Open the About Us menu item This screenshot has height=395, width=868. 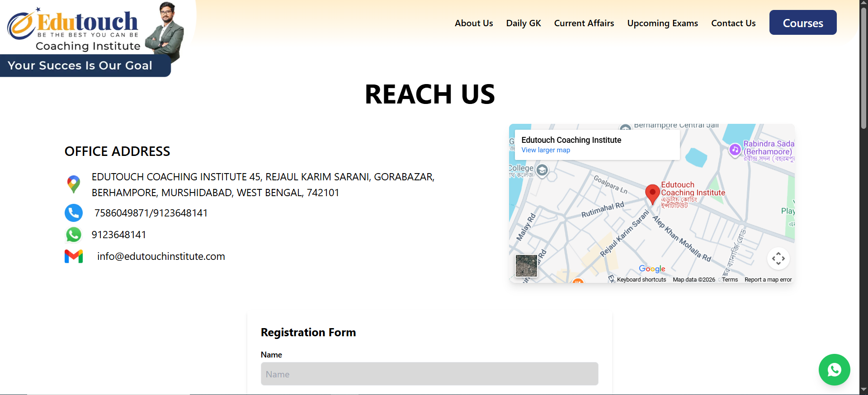point(474,23)
